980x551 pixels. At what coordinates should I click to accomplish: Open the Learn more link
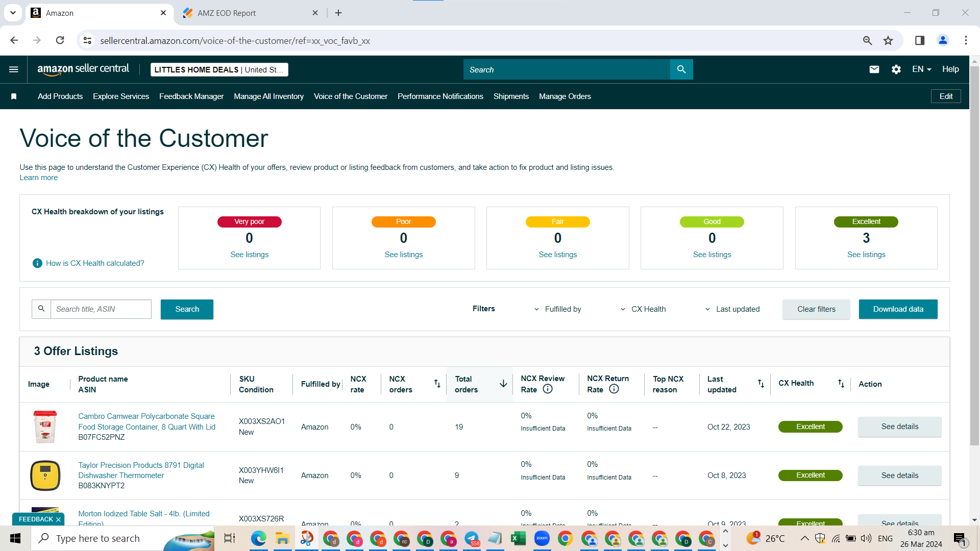[39, 178]
